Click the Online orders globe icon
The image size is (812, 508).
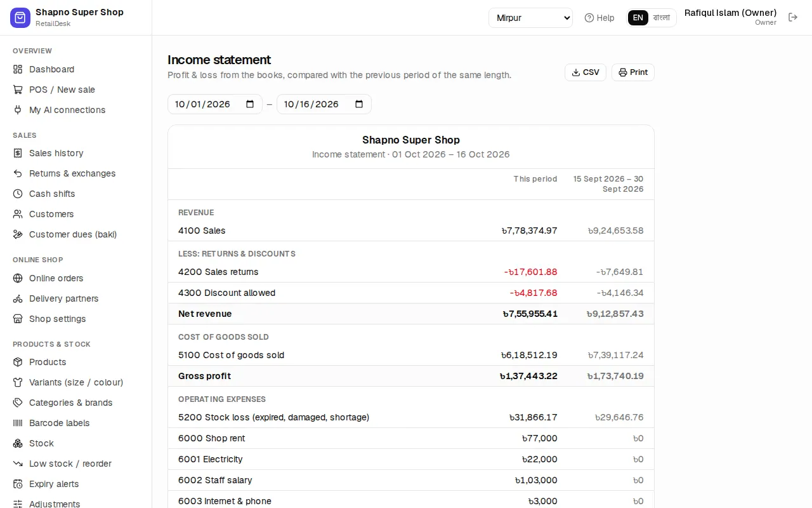pyautogui.click(x=18, y=278)
